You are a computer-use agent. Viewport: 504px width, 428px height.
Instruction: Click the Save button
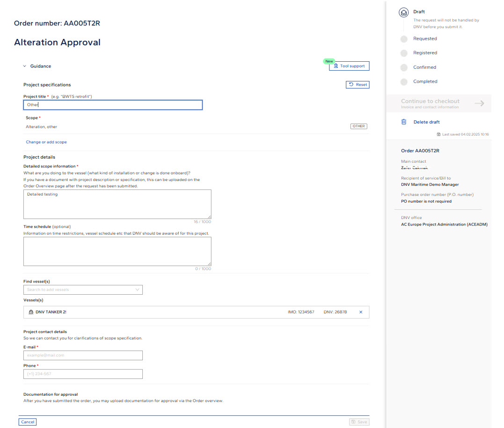pyautogui.click(x=359, y=422)
